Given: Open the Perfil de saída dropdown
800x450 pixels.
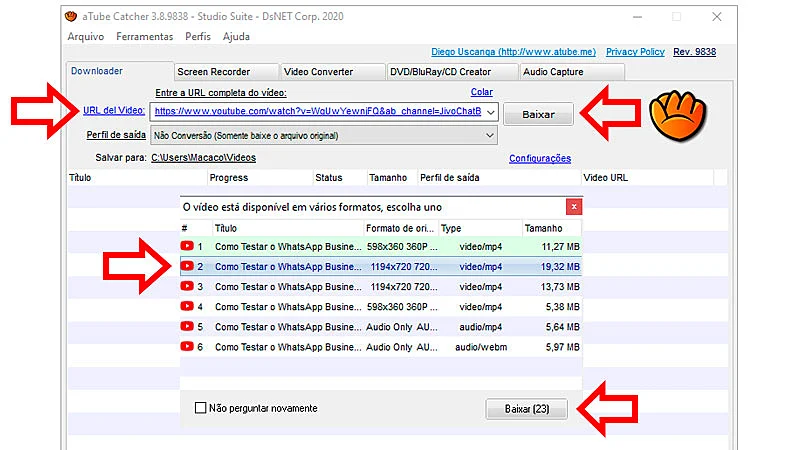Looking at the screenshot, I should pos(489,135).
